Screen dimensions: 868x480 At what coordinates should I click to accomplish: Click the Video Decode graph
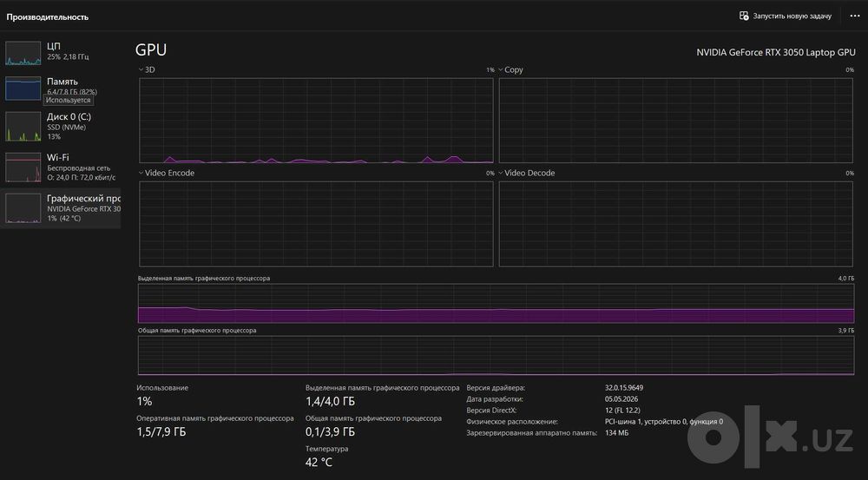676,224
